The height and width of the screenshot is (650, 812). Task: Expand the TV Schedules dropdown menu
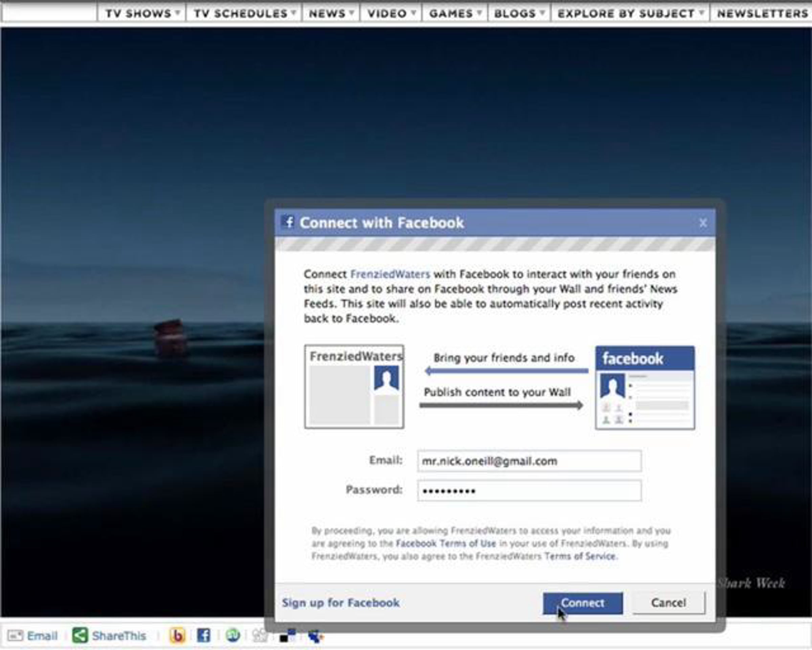[x=244, y=14]
